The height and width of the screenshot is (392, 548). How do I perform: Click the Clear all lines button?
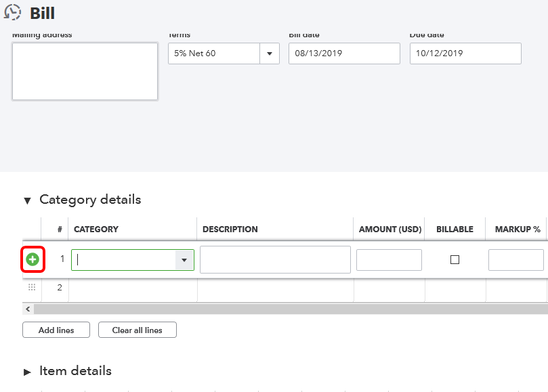137,330
